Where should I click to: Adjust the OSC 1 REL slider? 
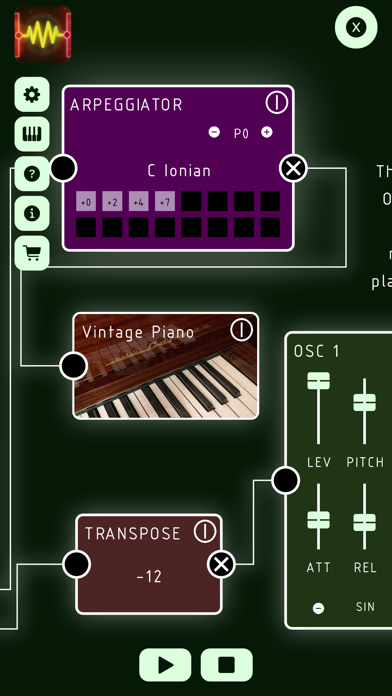click(364, 522)
